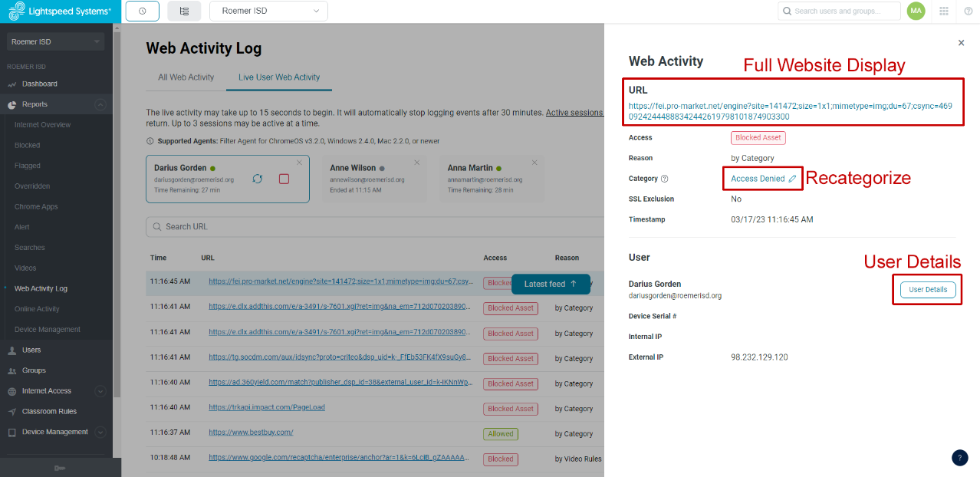The width and height of the screenshot is (980, 477).
Task: Click the Latest feed button
Action: 551,284
